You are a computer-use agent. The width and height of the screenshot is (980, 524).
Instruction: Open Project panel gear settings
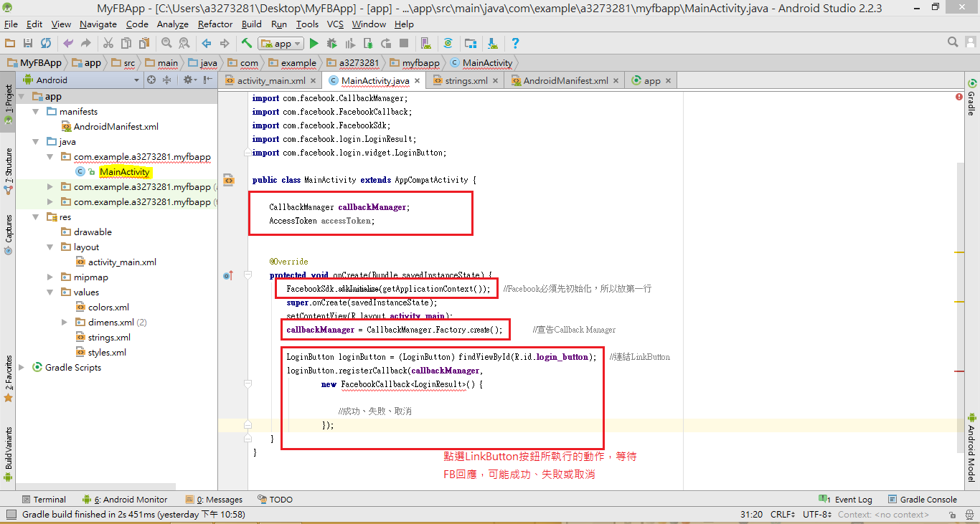click(189, 80)
